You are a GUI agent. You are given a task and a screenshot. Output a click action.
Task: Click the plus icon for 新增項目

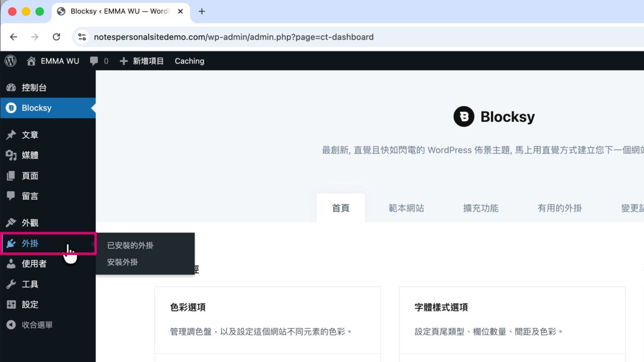point(124,61)
